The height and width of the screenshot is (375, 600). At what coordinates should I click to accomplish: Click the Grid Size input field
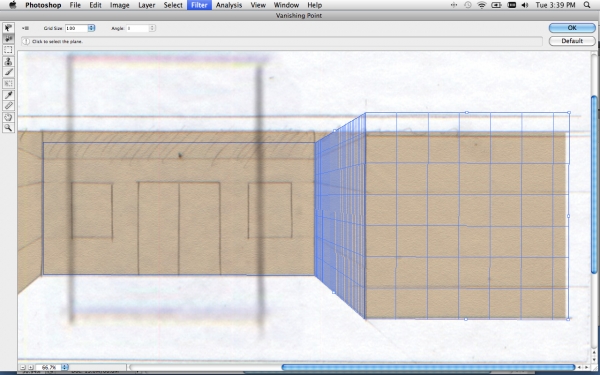click(x=77, y=28)
